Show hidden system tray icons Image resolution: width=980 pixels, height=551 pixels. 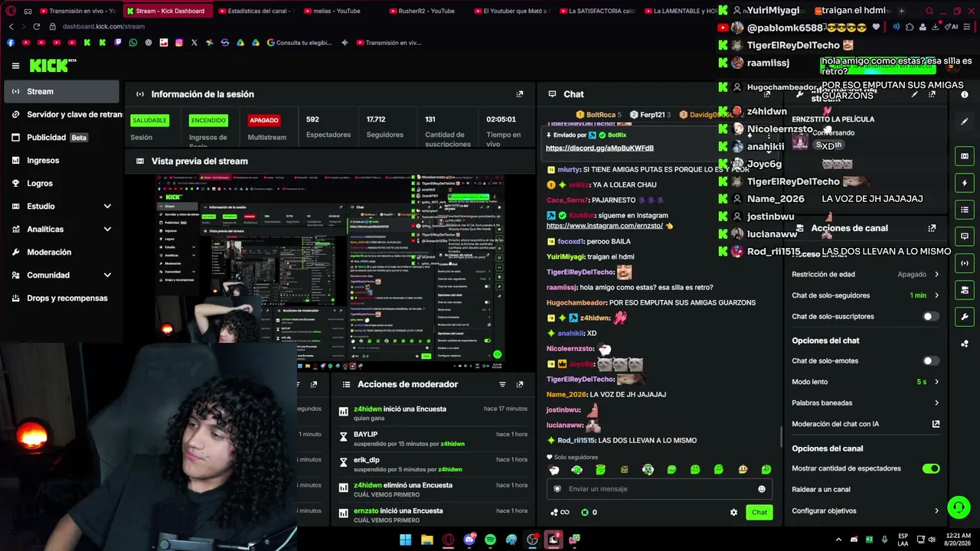tap(838, 540)
